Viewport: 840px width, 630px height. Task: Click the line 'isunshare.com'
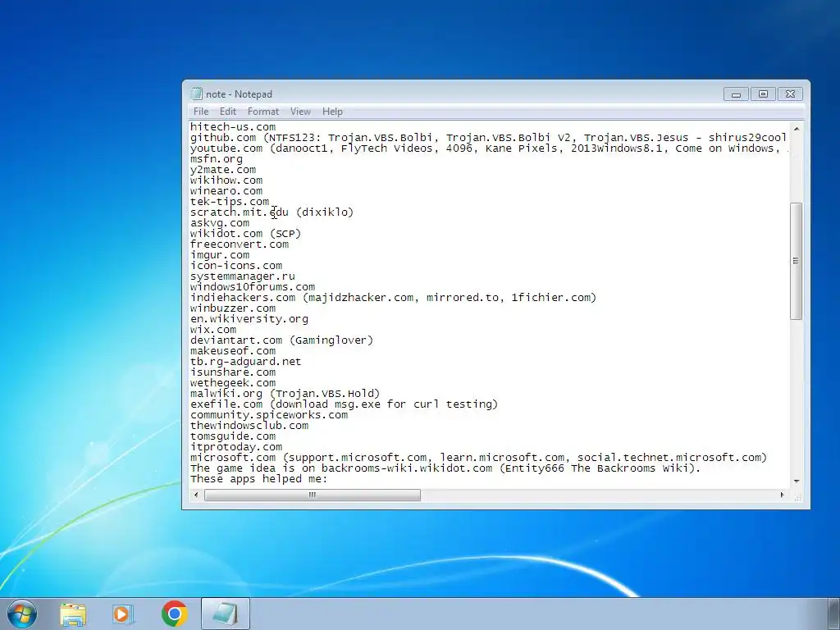233,372
